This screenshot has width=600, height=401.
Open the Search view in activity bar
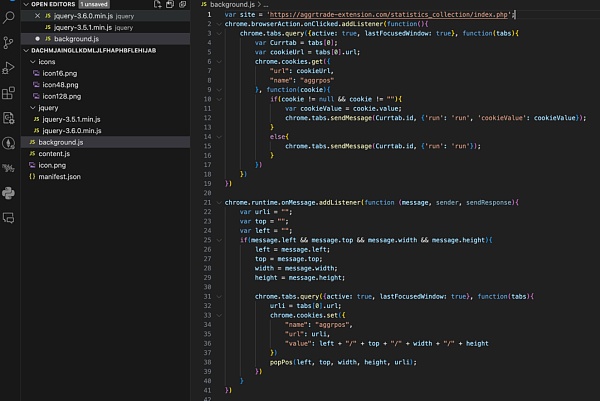[x=9, y=17]
